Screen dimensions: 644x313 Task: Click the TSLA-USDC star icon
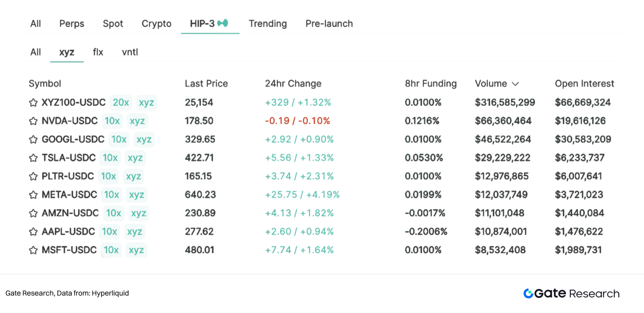[x=33, y=158]
